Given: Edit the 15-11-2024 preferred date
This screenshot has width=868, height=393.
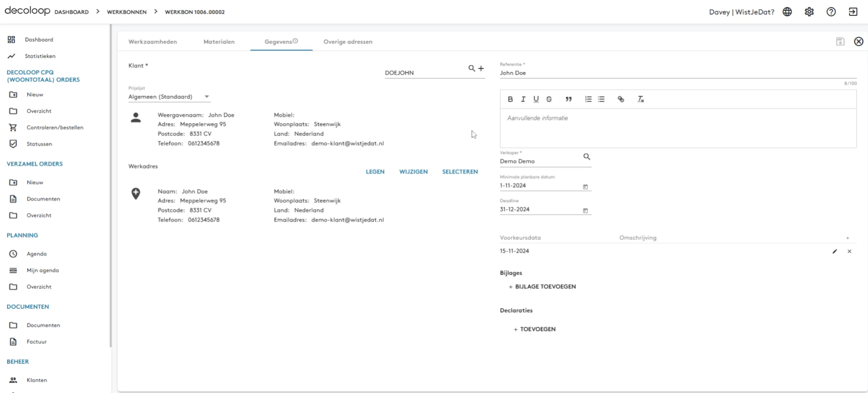Looking at the screenshot, I should coord(834,251).
